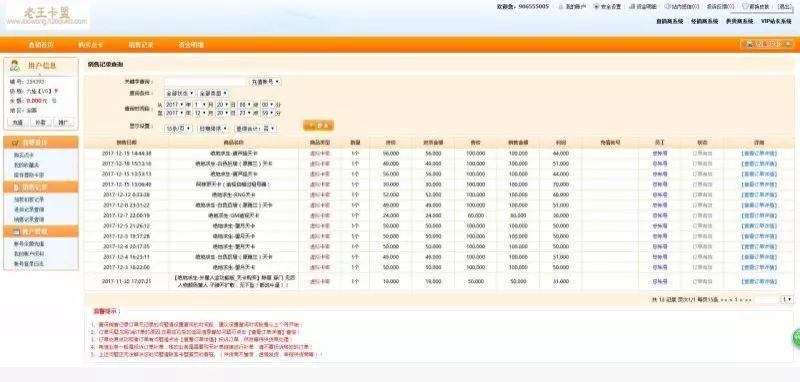Screen dimensions: 800x382
Task: Click the orange search button
Action: point(318,125)
